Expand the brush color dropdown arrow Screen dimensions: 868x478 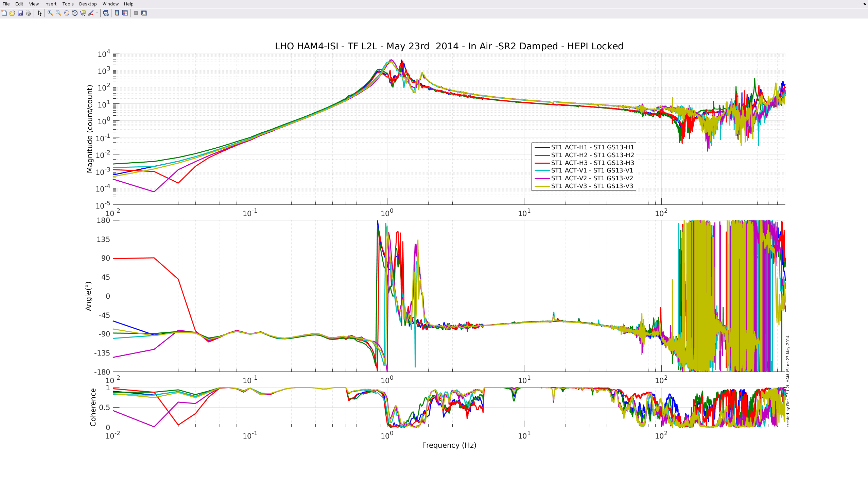(x=97, y=13)
